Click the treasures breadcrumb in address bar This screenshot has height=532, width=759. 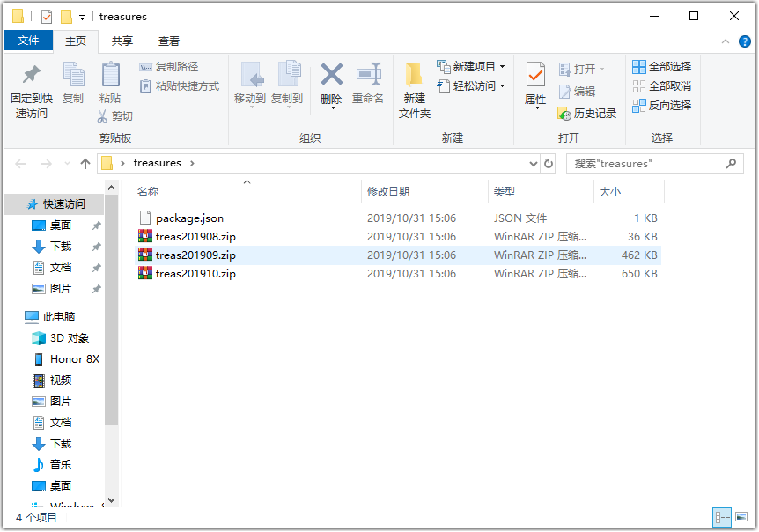coord(158,163)
